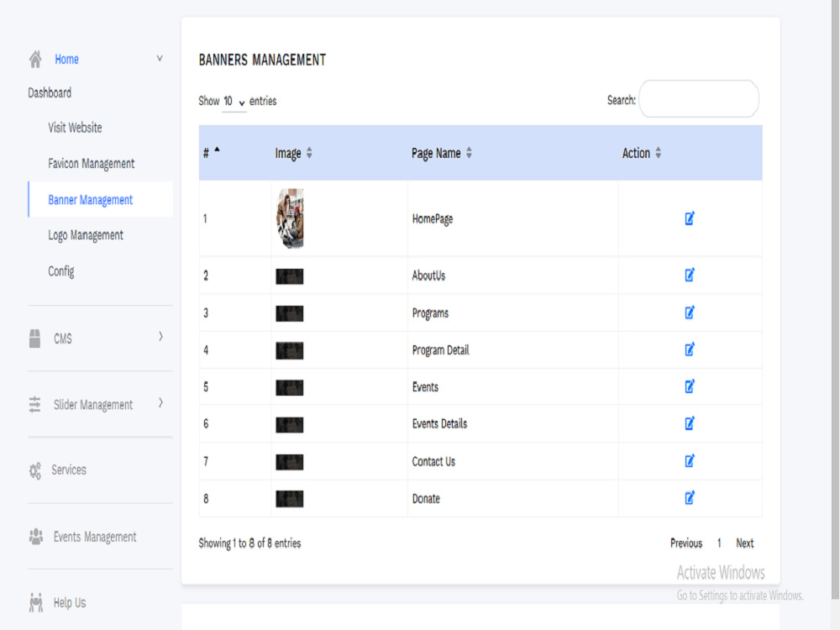
Task: Open the Events row banner thumbnail
Action: click(289, 388)
